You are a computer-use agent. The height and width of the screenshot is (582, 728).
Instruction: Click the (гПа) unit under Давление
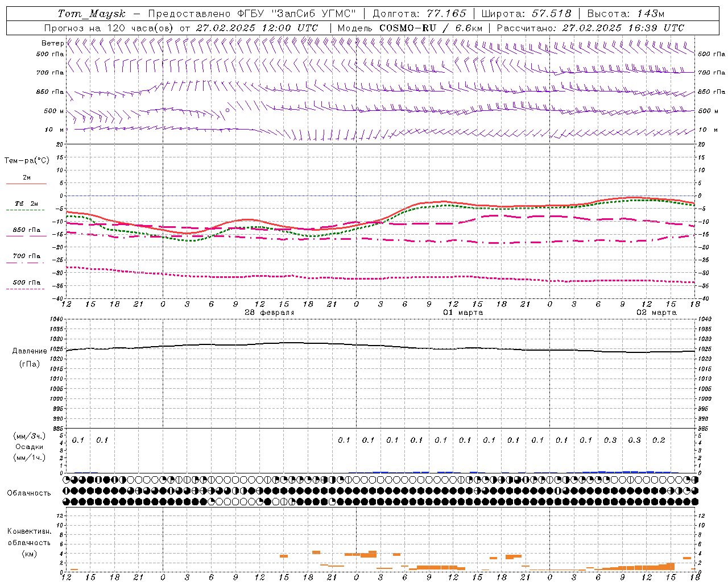(30, 364)
